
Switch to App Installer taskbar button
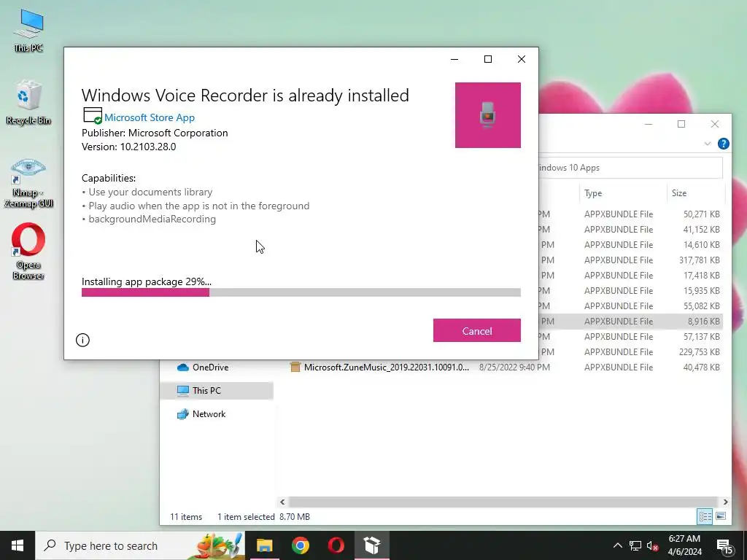[x=371, y=545]
